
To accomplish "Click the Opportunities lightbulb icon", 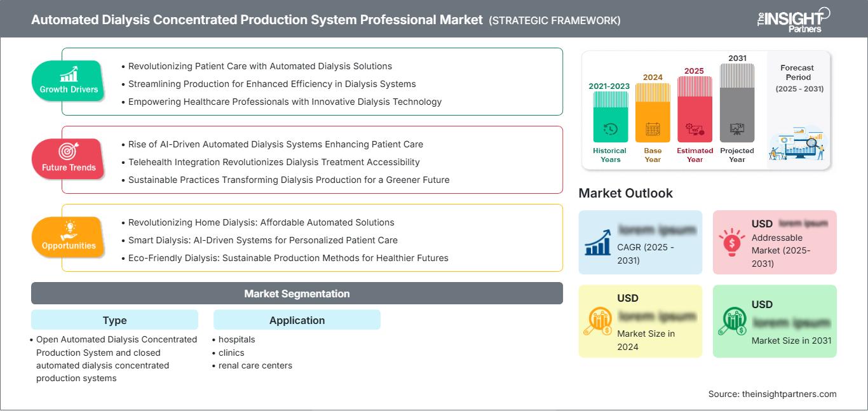I will pyautogui.click(x=69, y=229).
